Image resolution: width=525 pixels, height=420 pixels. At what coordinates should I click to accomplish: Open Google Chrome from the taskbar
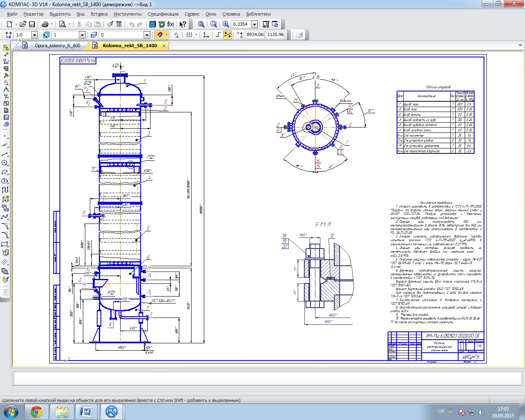pos(37,412)
